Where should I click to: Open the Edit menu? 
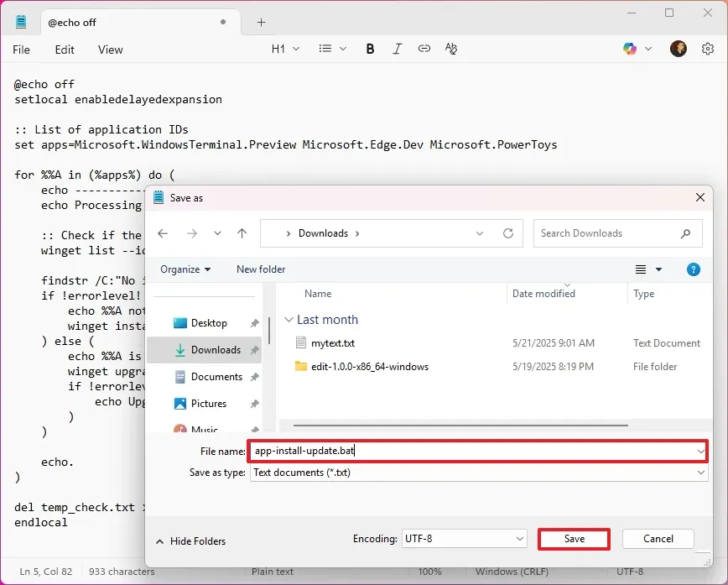pyautogui.click(x=65, y=50)
